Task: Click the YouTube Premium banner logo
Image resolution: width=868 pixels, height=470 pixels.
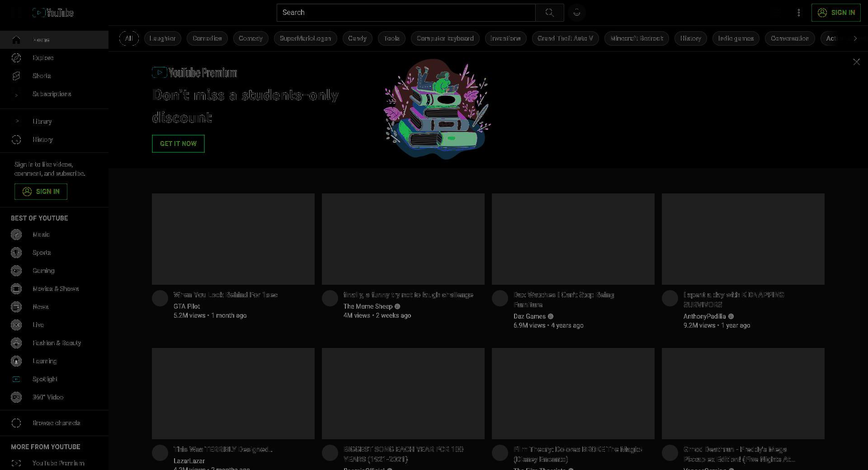Action: (194, 73)
